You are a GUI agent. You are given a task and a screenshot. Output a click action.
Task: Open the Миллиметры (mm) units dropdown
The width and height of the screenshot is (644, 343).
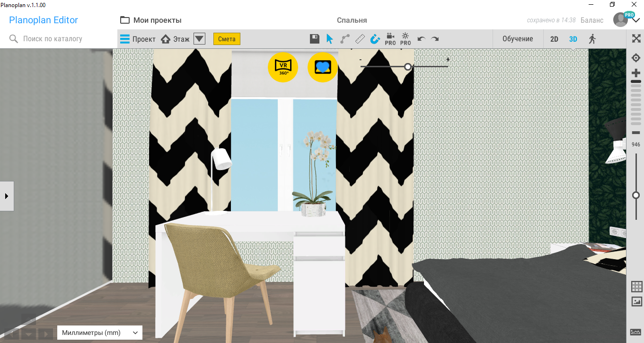coord(100,333)
